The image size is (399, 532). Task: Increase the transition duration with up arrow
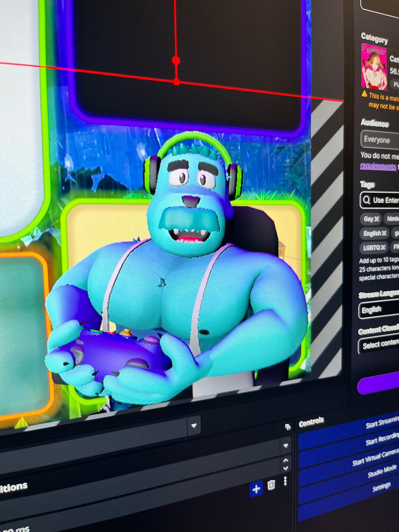[286, 460]
